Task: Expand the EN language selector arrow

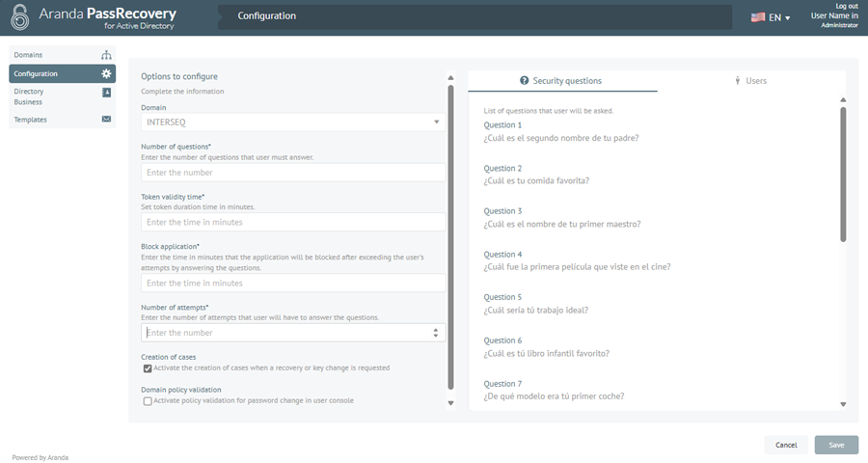Action: [788, 17]
